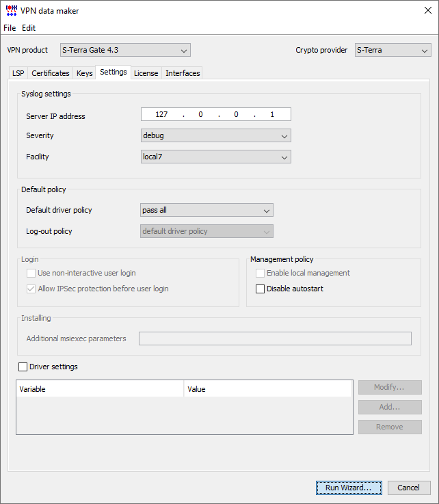The image size is (439, 504).
Task: Switch to the Keys tab
Action: 85,73
